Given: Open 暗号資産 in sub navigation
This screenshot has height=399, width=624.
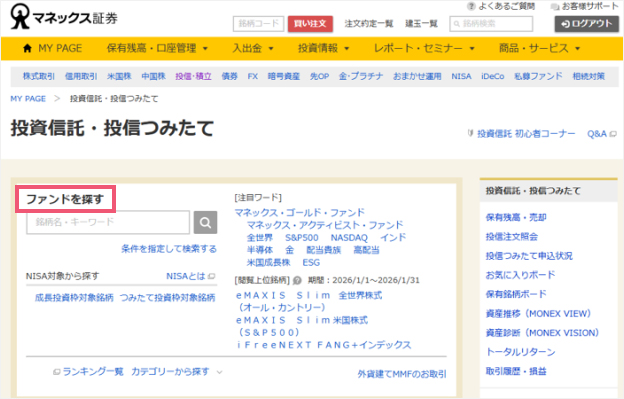Looking at the screenshot, I should click(x=284, y=76).
